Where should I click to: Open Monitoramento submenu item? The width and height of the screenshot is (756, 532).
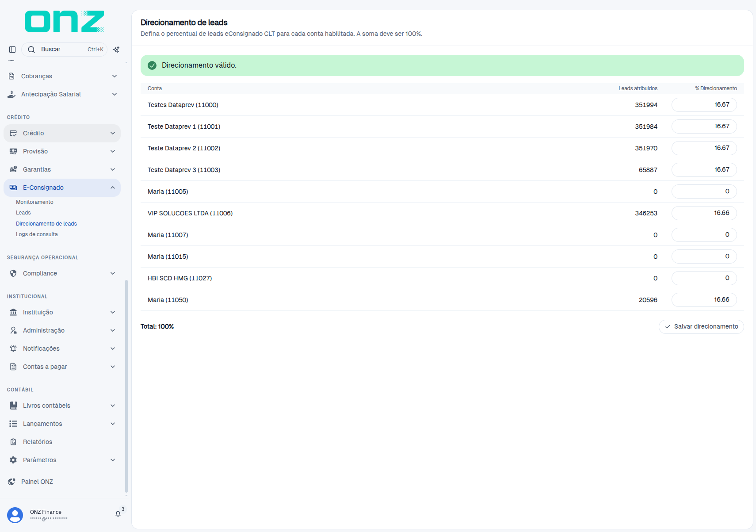pyautogui.click(x=34, y=202)
